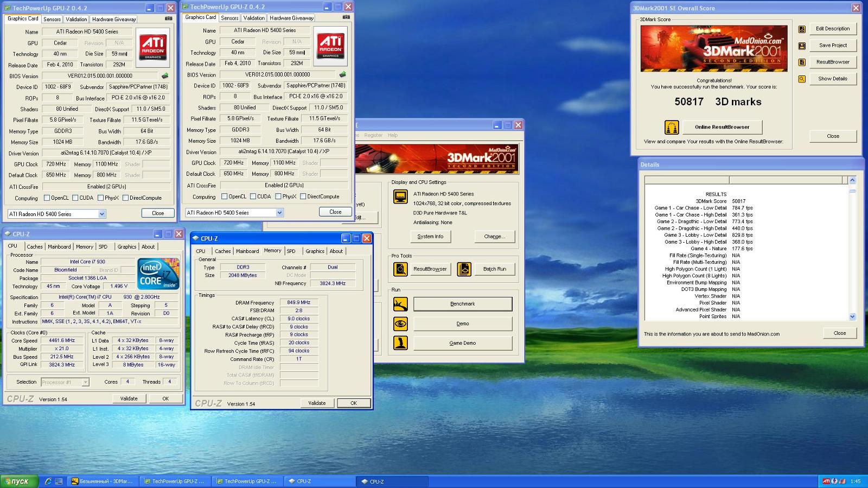
Task: Click the Edit Description icon
Action: (802, 29)
